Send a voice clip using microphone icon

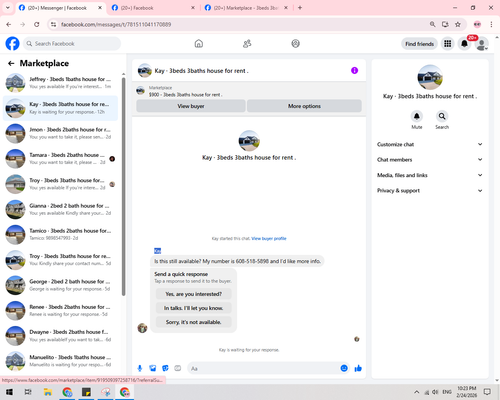[x=140, y=368]
